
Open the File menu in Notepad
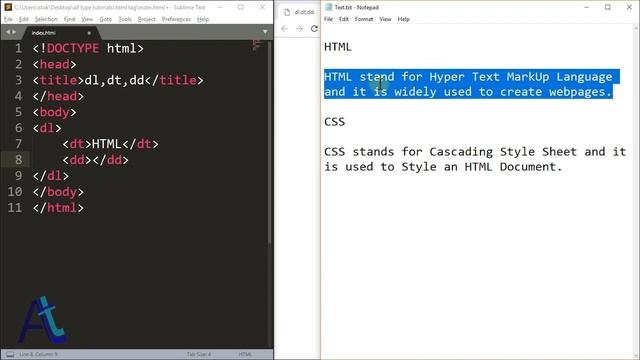(329, 19)
